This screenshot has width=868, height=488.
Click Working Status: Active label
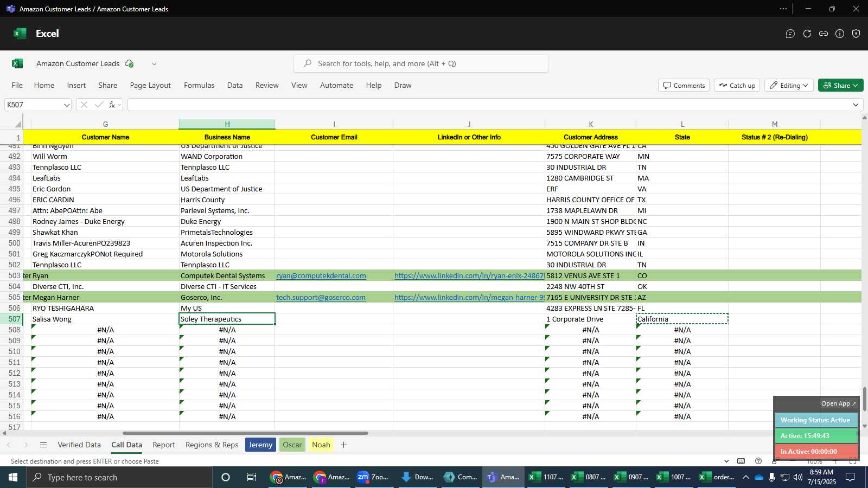pyautogui.click(x=815, y=420)
